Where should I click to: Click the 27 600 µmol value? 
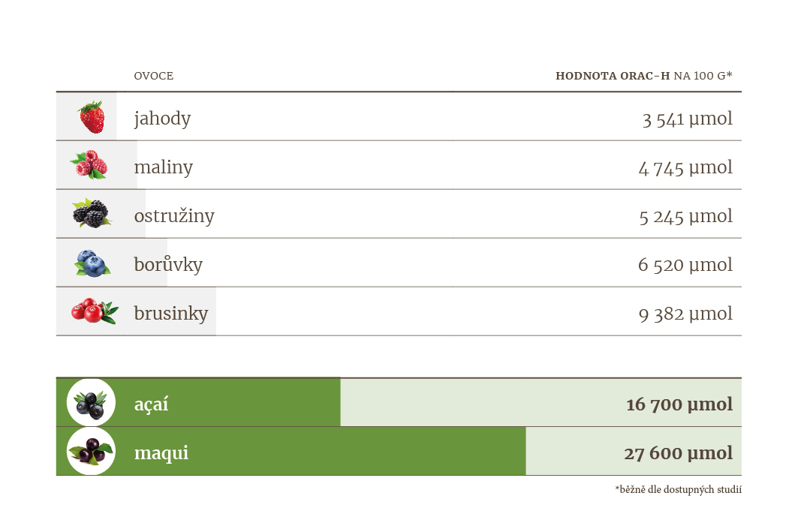(x=679, y=452)
